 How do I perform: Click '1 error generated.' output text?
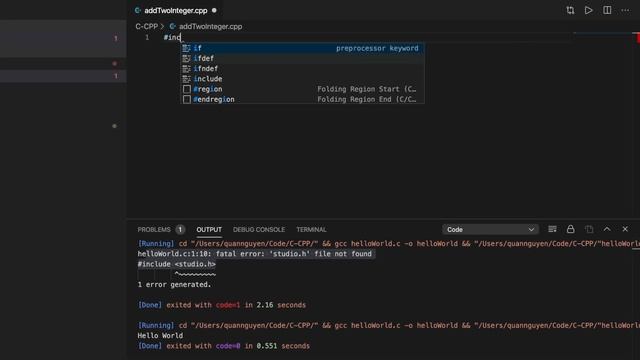click(x=174, y=284)
